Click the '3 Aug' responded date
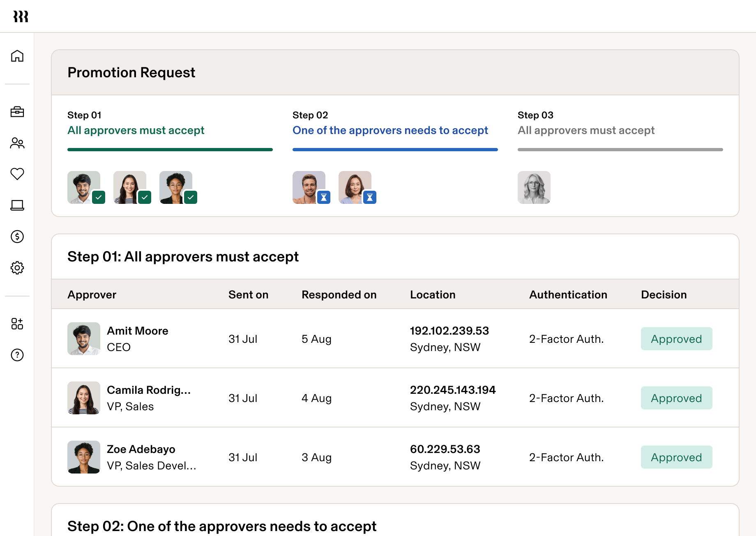Image resolution: width=756 pixels, height=536 pixels. [x=316, y=457]
